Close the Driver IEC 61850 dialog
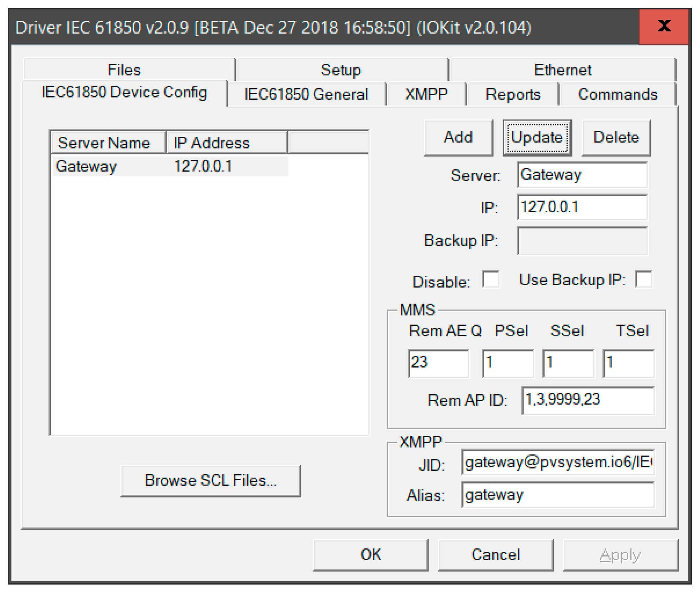The image size is (700, 593). pyautogui.click(x=663, y=26)
